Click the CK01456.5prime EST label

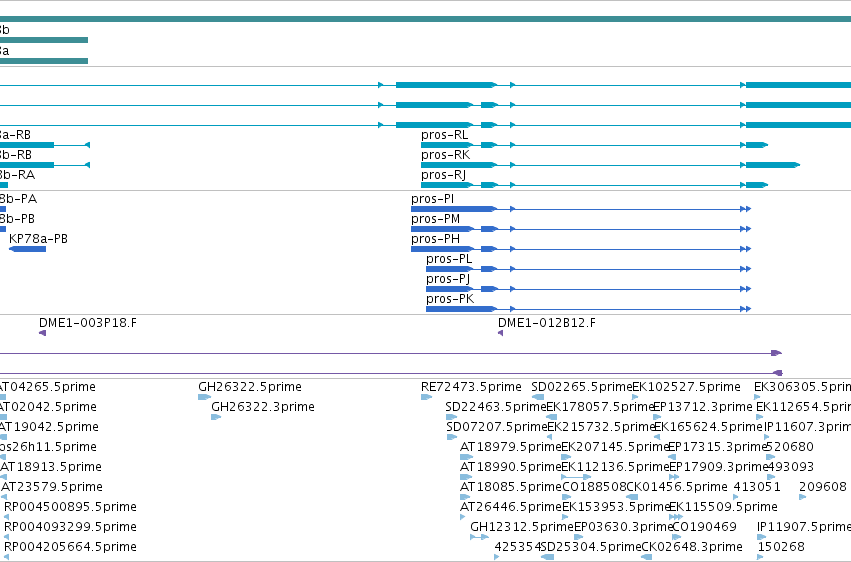coord(677,487)
